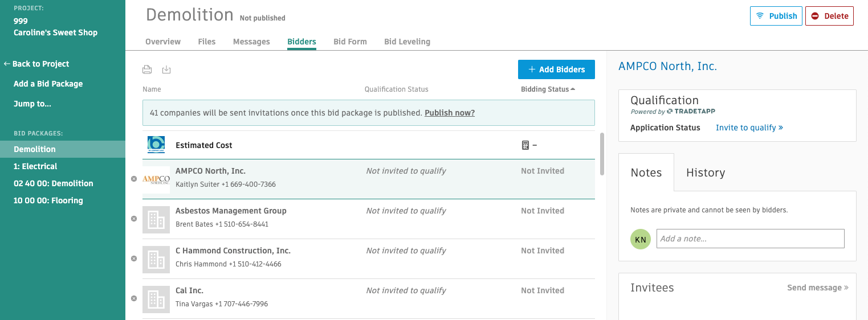This screenshot has width=868, height=320.
Task: Click the calculator icon for Estimated Cost
Action: coord(525,145)
